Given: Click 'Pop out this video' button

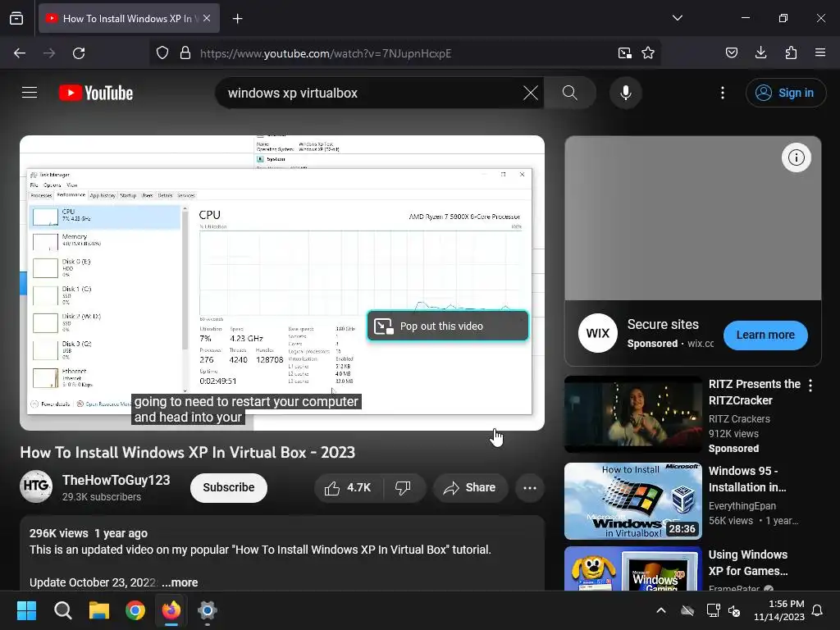Looking at the screenshot, I should tap(448, 326).
